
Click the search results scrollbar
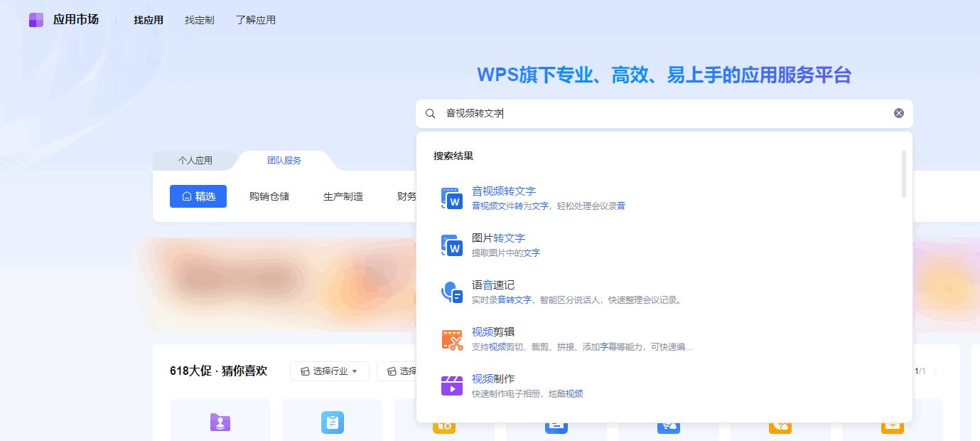coord(904,174)
